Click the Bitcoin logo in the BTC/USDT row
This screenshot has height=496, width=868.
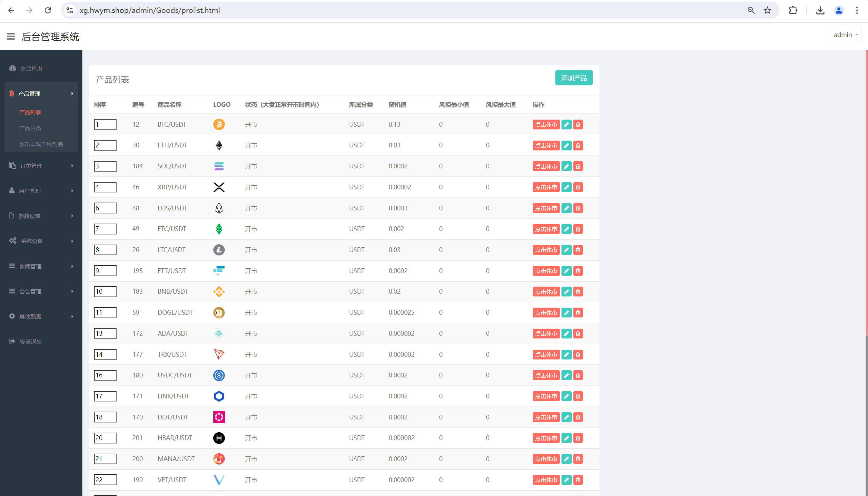(x=219, y=124)
